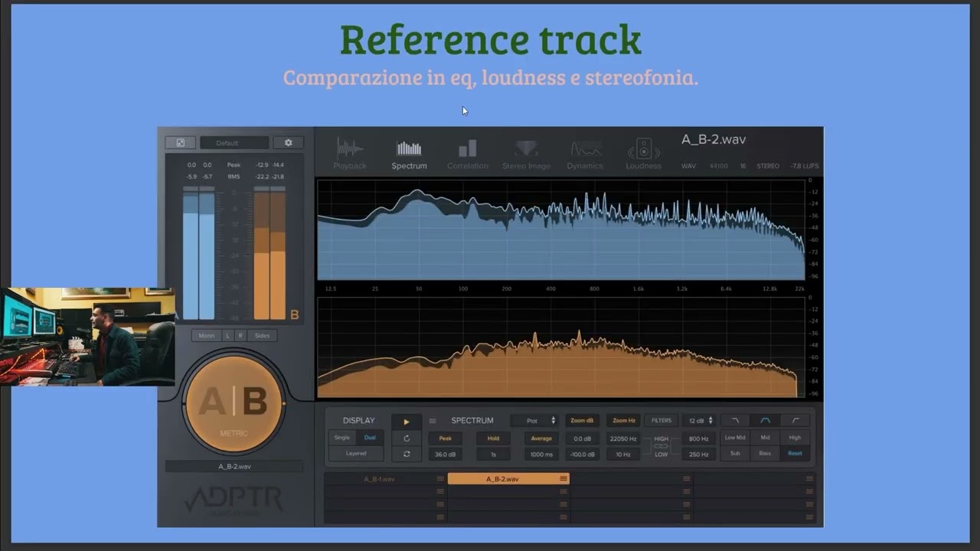980x551 pixels.
Task: Click the spectrum play arrow button
Action: pyautogui.click(x=406, y=422)
